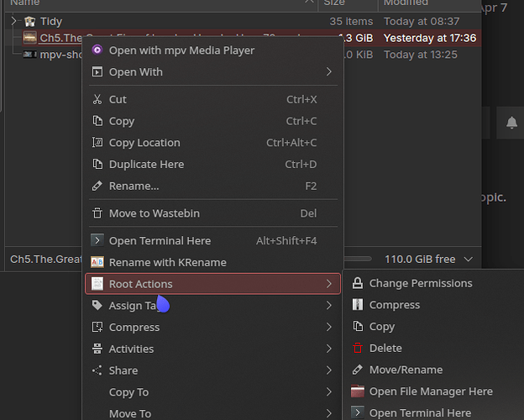Click the Copy icon in Root Actions submenu
This screenshot has height=420, width=524.
(358, 327)
